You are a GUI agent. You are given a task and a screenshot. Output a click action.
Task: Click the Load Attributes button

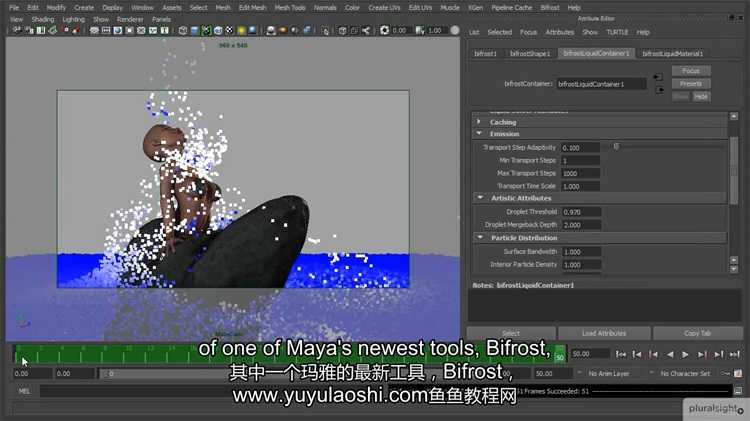(x=604, y=333)
